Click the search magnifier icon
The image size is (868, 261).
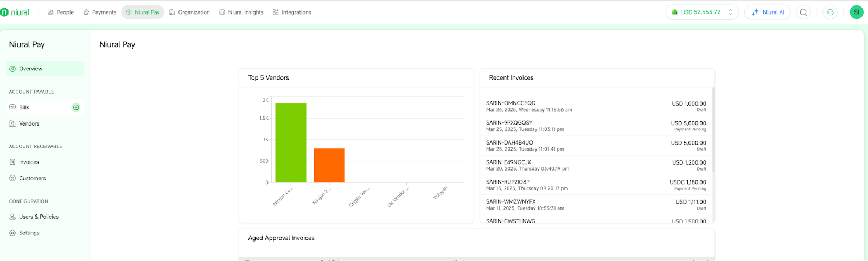pos(803,12)
